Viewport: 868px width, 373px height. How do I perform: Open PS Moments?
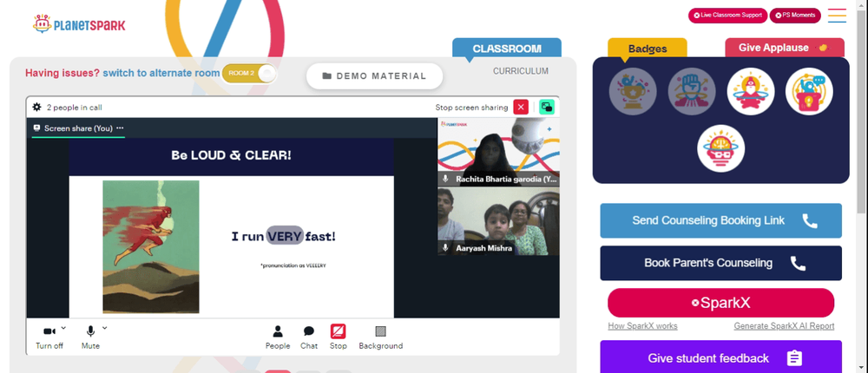(x=795, y=15)
